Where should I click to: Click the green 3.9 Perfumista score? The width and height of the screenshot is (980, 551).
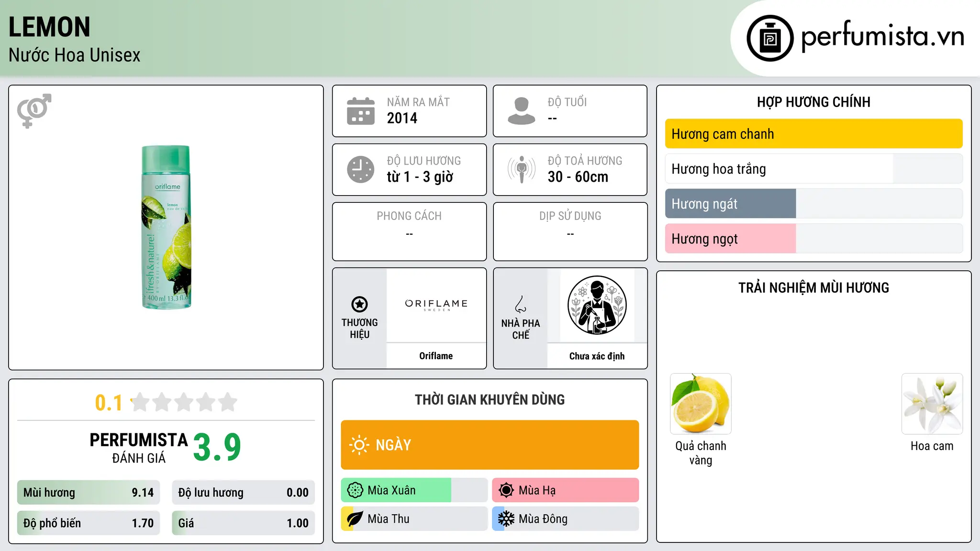[x=217, y=447]
